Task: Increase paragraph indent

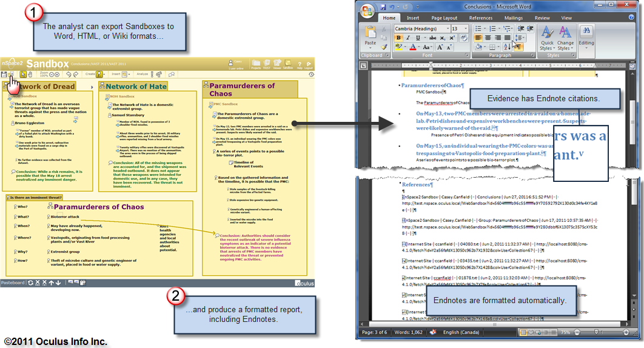Action: pyautogui.click(x=530, y=28)
